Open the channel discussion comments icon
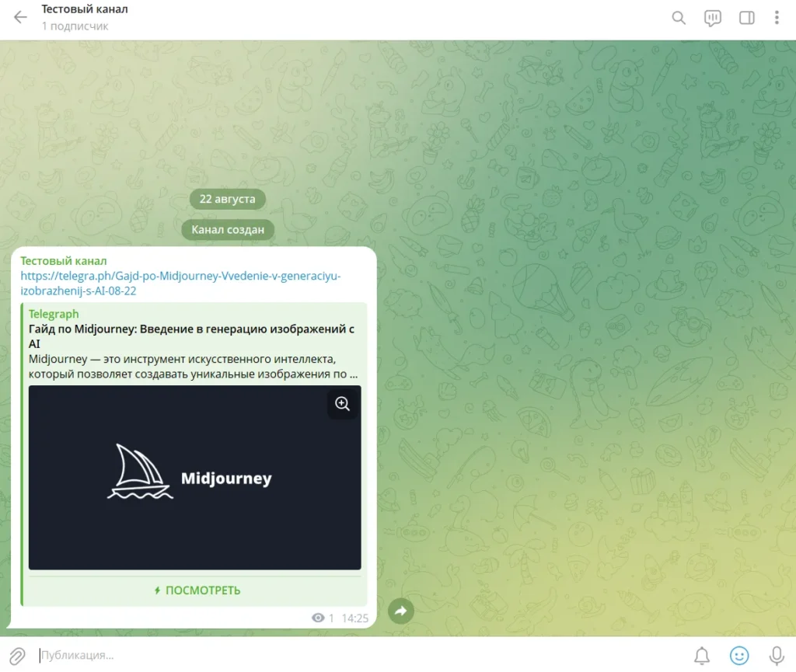 click(712, 18)
